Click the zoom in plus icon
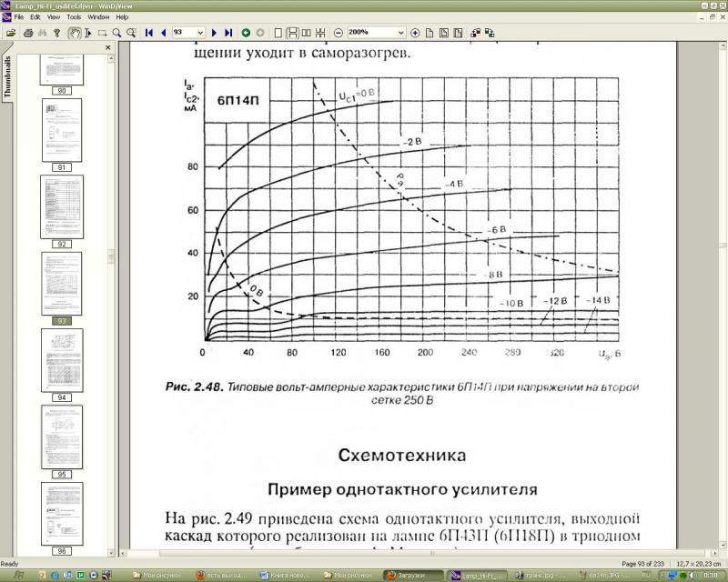 click(x=415, y=33)
